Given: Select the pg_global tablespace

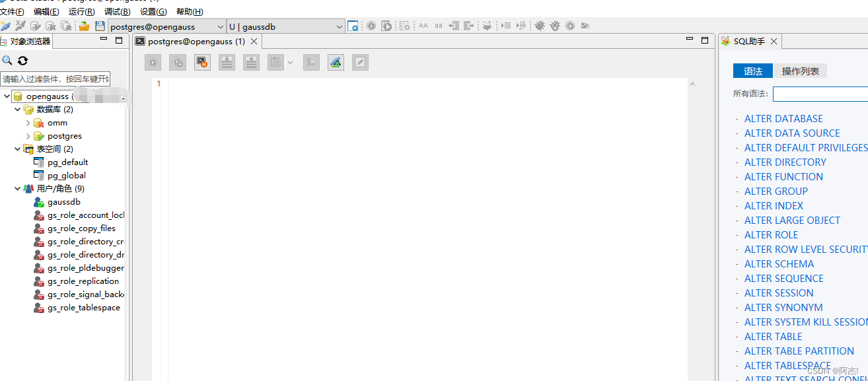Looking at the screenshot, I should coord(67,176).
